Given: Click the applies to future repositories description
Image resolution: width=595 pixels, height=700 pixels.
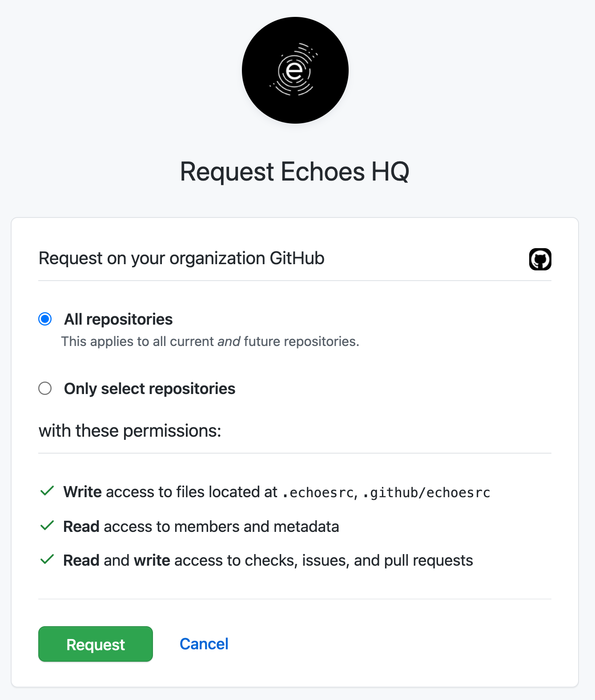Looking at the screenshot, I should tap(211, 341).
